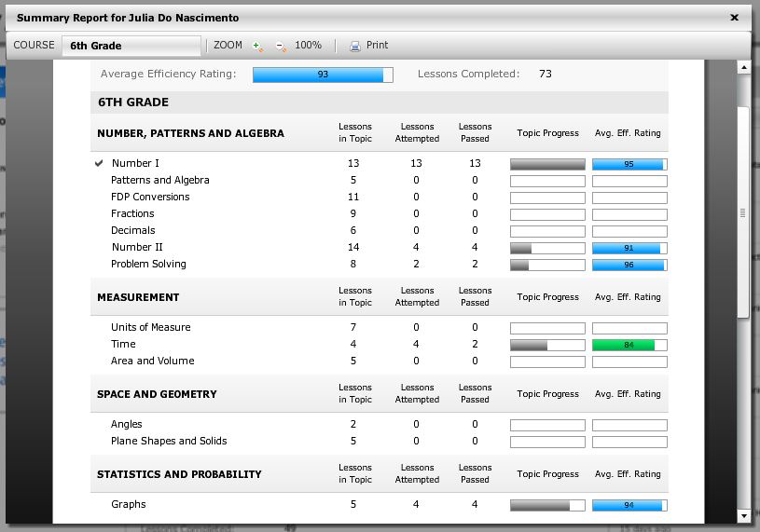This screenshot has height=532, width=760.
Task: Click the Time efficiency bar showing 84
Action: point(629,345)
